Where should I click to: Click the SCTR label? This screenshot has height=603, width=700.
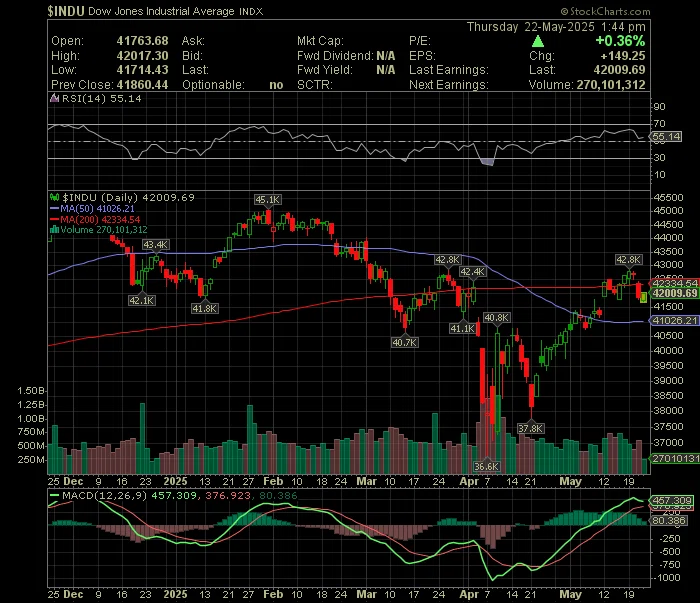click(315, 85)
